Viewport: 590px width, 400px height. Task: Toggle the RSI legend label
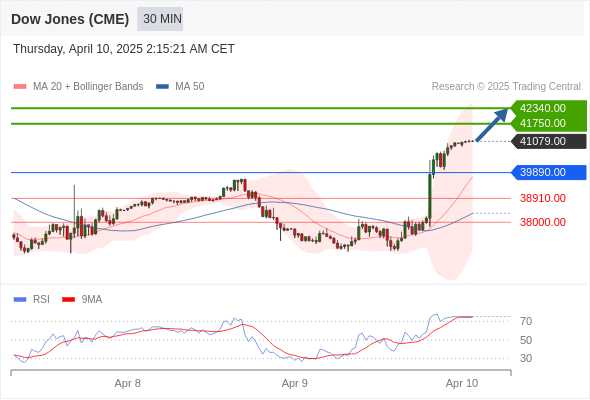pos(41,300)
